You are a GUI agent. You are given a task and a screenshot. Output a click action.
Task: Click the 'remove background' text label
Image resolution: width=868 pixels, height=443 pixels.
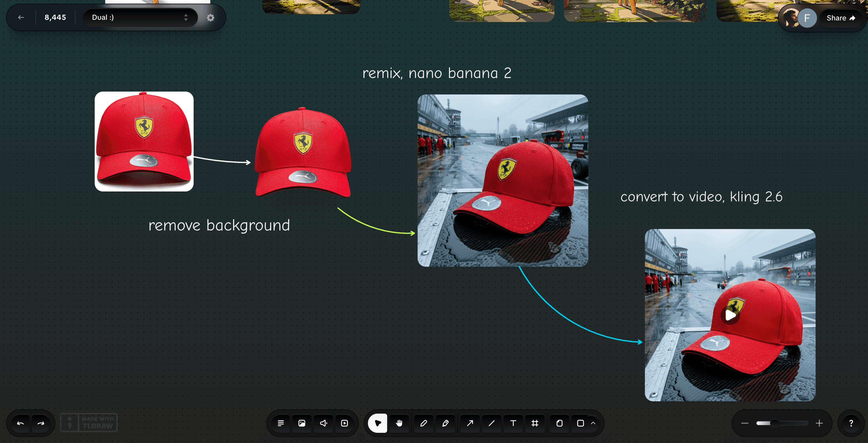point(219,225)
